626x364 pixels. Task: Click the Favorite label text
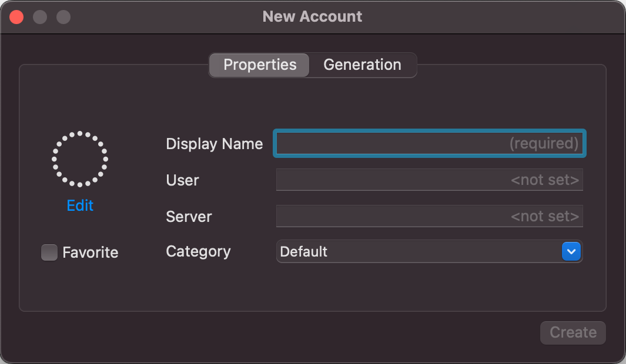coord(90,252)
